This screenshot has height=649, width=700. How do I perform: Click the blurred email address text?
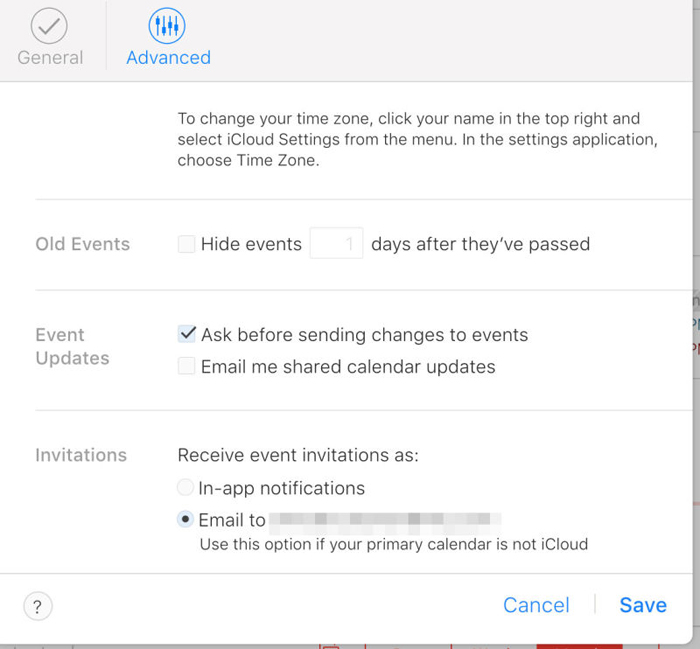(386, 520)
